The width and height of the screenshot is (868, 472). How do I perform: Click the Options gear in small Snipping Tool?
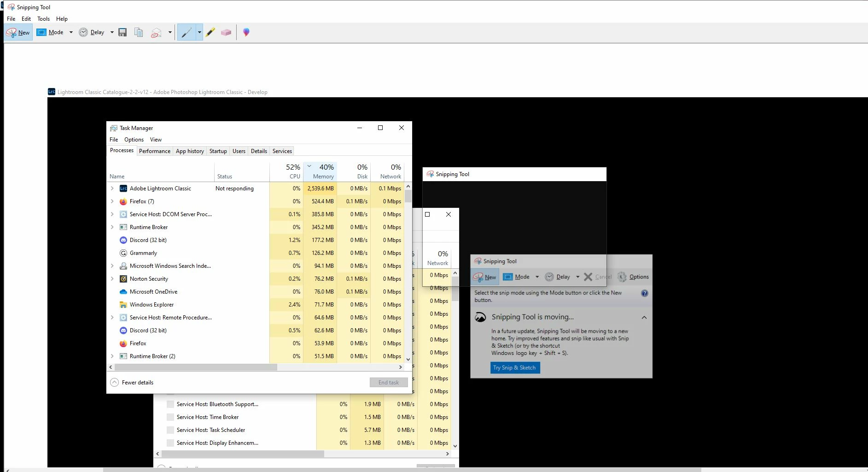pos(622,277)
